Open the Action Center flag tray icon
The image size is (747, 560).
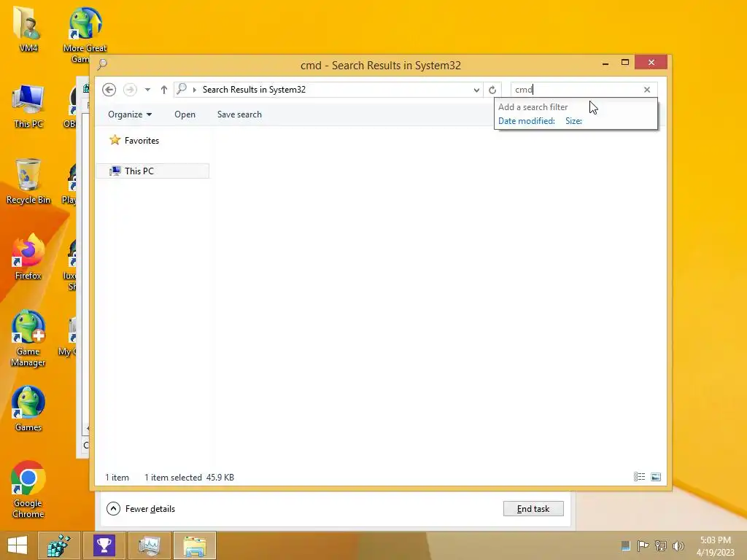point(643,545)
